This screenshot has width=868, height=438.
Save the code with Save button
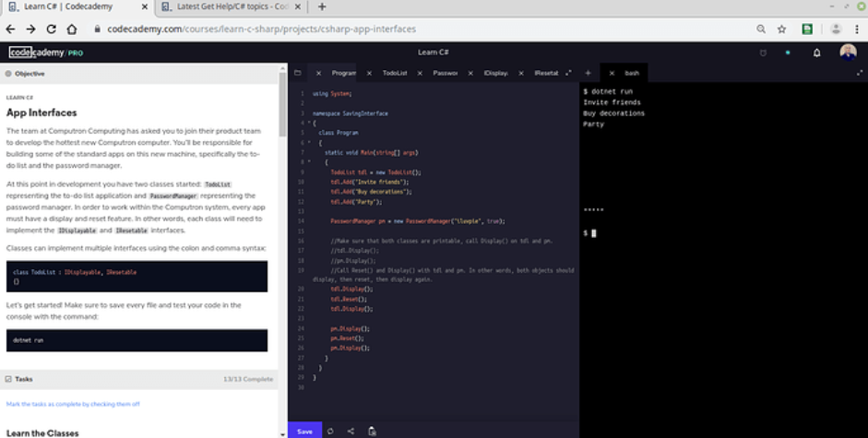[x=304, y=431]
